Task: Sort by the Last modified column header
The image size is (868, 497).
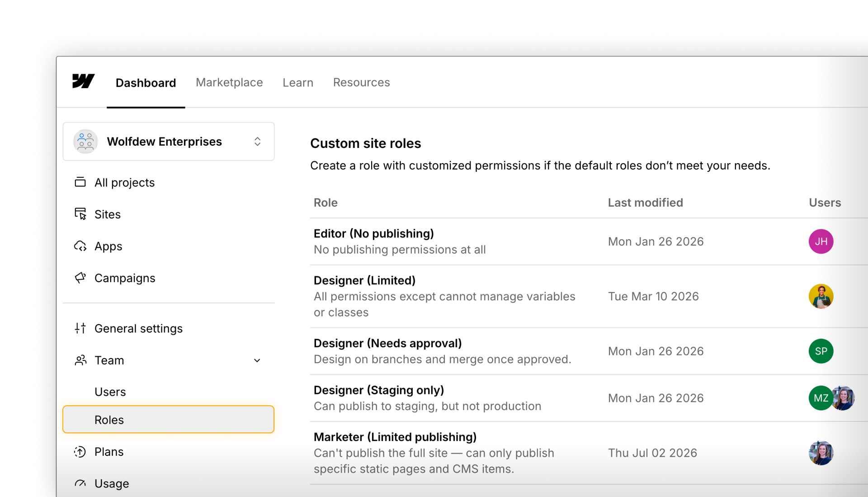Action: tap(645, 203)
